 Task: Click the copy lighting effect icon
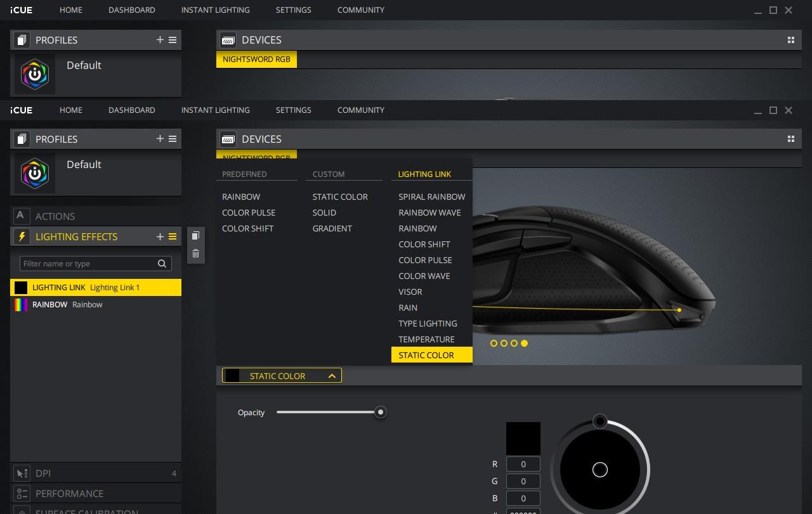point(195,236)
